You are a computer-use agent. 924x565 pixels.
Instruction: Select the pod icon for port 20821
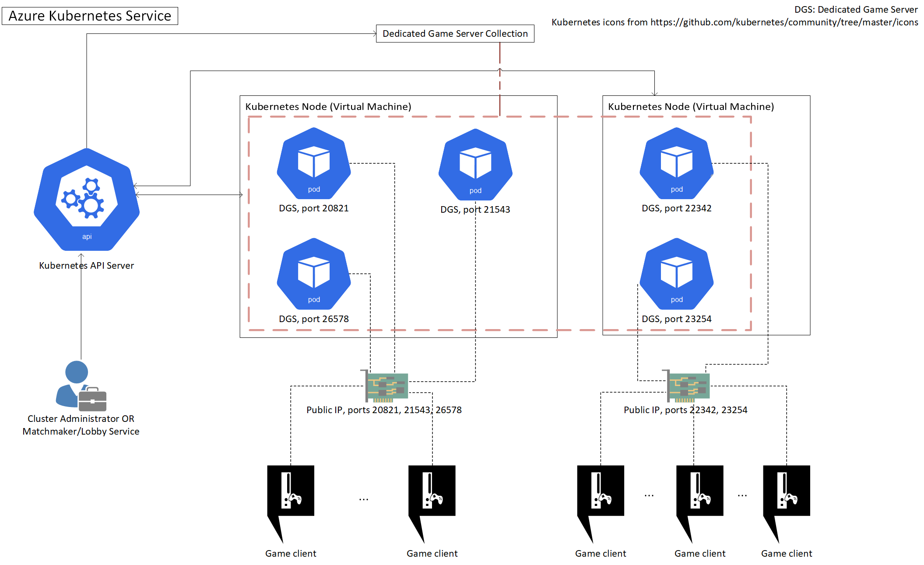pyautogui.click(x=314, y=163)
